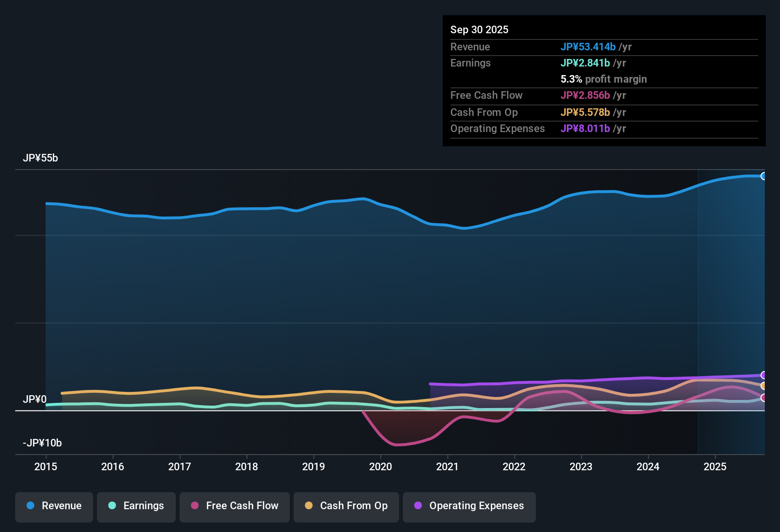780x532 pixels.
Task: Click the blue Revenue legend dot
Action: [30, 506]
